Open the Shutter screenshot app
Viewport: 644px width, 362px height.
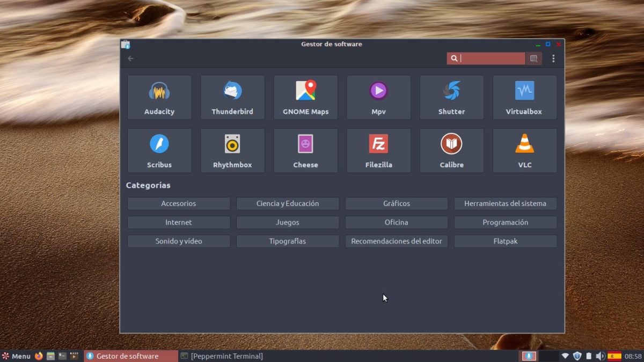point(451,97)
